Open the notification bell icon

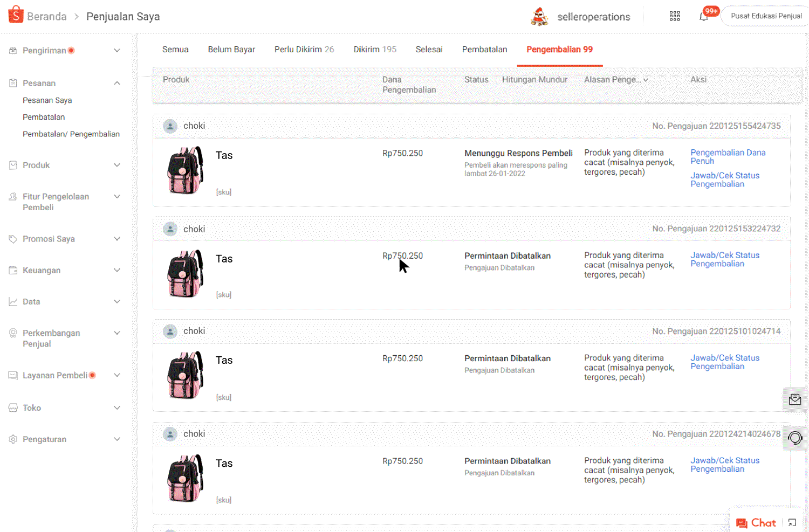click(703, 17)
